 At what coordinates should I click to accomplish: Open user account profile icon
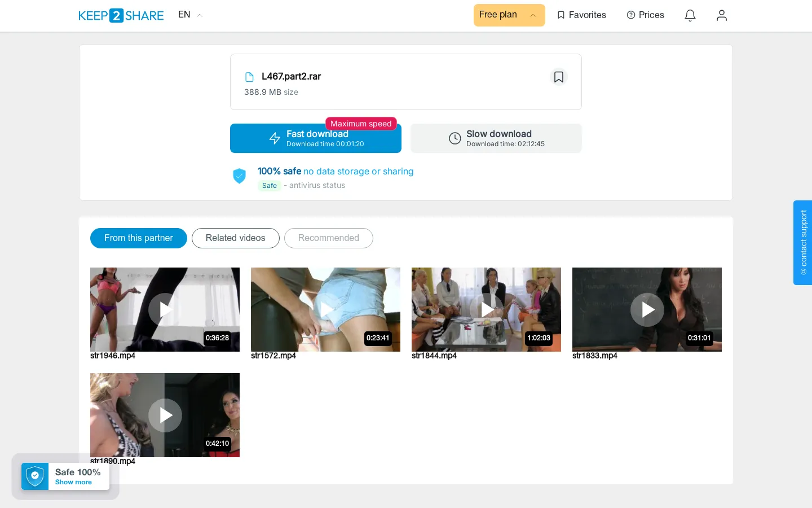pyautogui.click(x=722, y=15)
